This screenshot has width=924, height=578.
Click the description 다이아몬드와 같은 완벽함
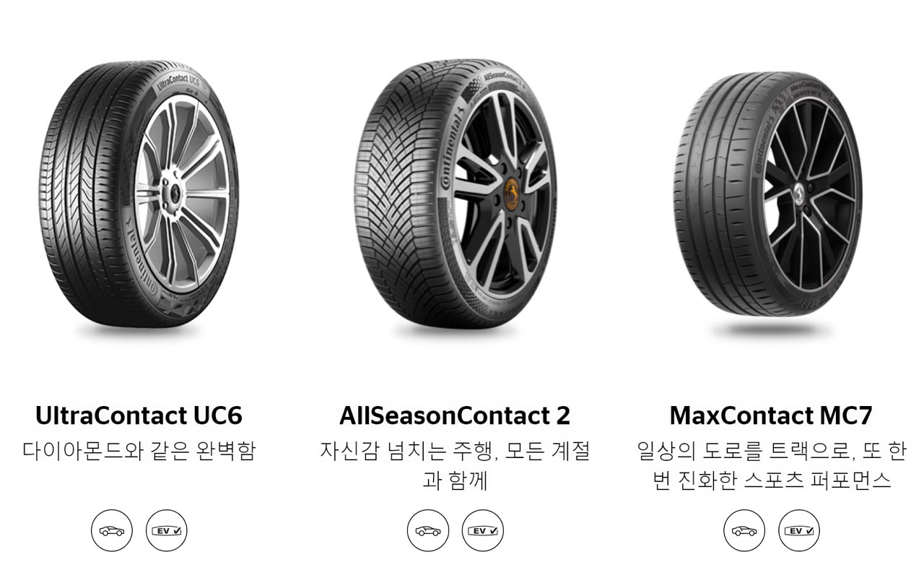pyautogui.click(x=139, y=452)
